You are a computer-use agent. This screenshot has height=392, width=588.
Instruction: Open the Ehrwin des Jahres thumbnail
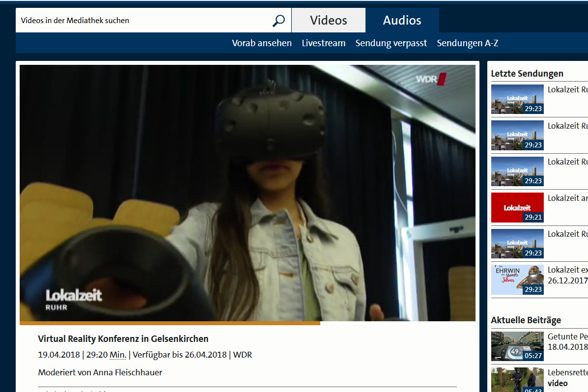[517, 280]
